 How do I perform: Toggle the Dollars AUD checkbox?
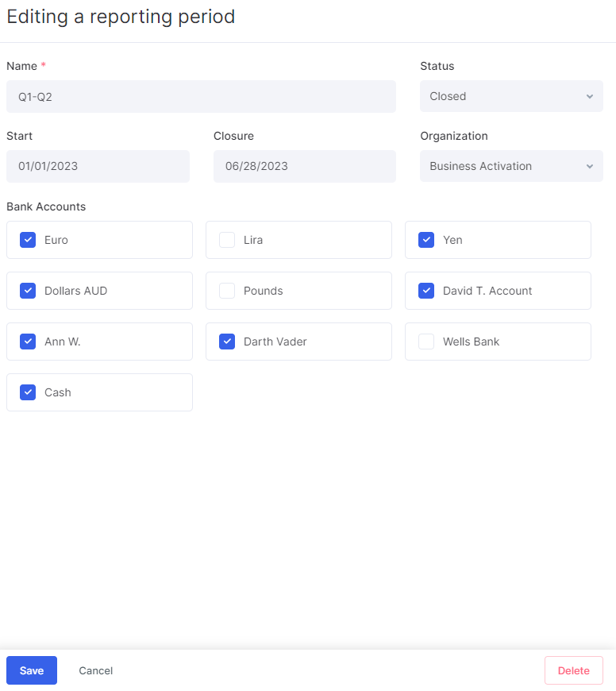28,291
